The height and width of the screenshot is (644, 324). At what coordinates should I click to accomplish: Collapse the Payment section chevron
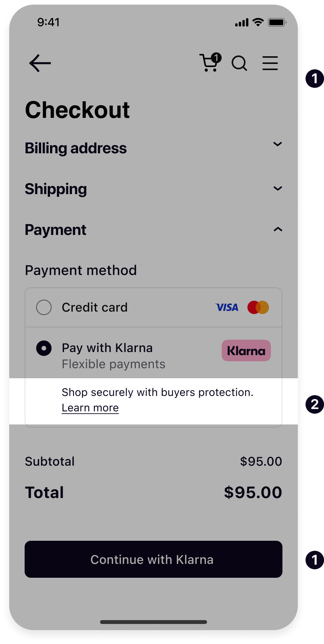277,230
